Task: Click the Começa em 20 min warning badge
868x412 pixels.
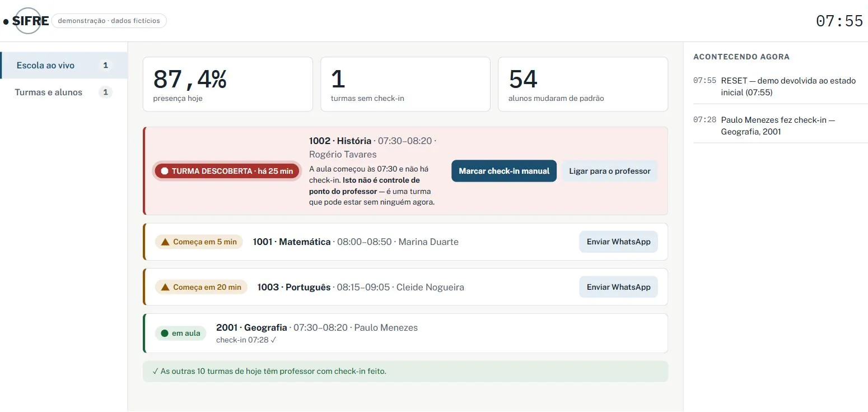Action: tap(201, 287)
